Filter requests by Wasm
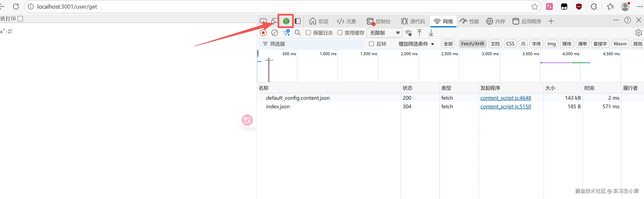This screenshot has width=644, height=199. pos(620,44)
